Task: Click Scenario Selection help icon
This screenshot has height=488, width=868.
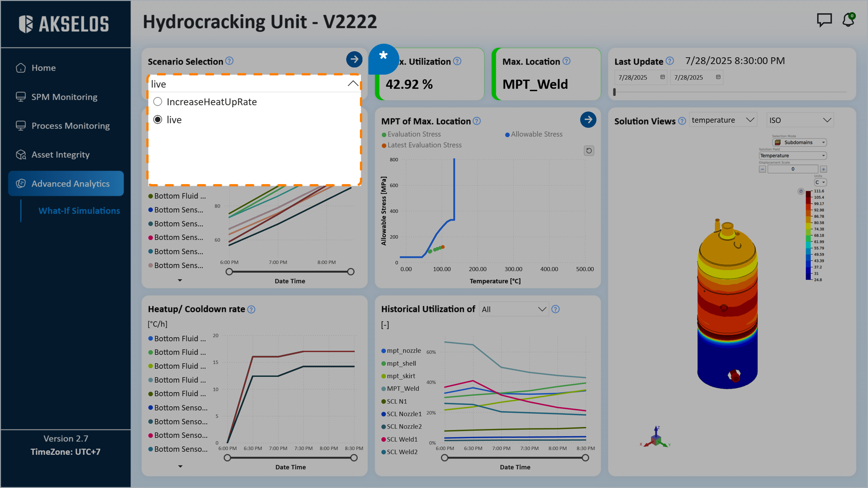Action: click(x=229, y=61)
